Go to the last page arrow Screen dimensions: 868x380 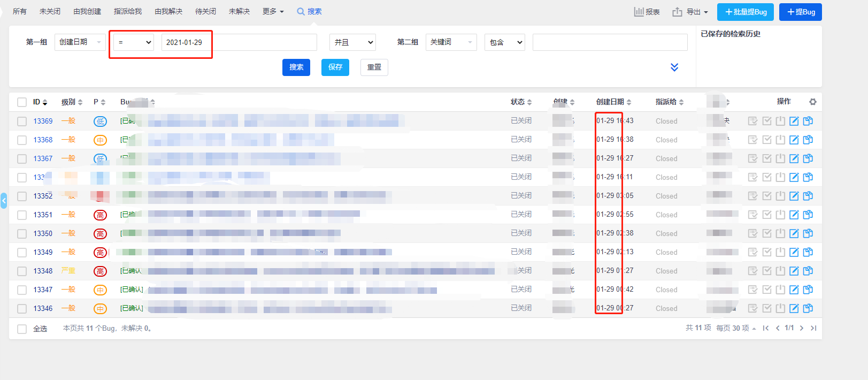(x=813, y=328)
